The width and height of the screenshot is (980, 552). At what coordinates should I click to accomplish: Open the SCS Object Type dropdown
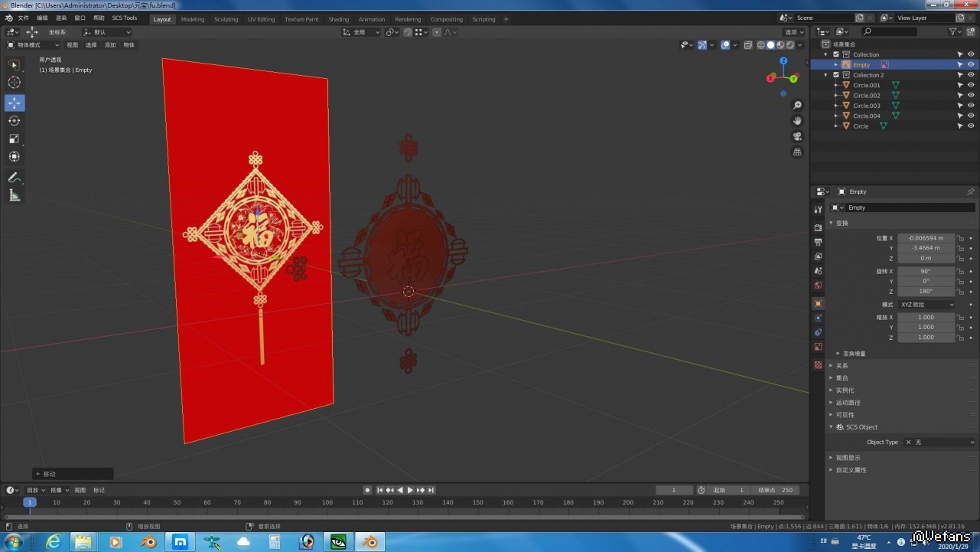click(939, 443)
